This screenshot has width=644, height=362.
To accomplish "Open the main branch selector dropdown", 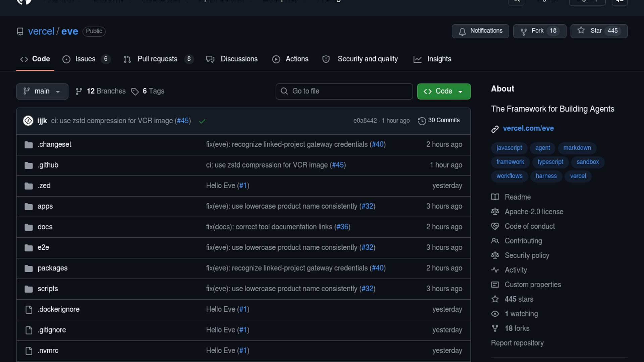I will tap(42, 91).
